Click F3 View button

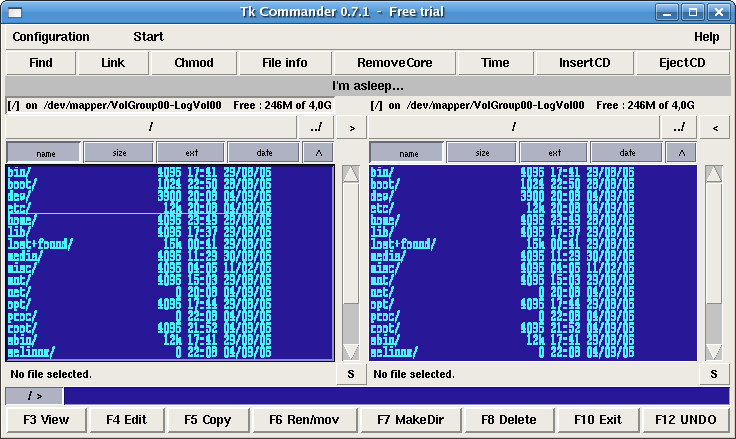46,420
